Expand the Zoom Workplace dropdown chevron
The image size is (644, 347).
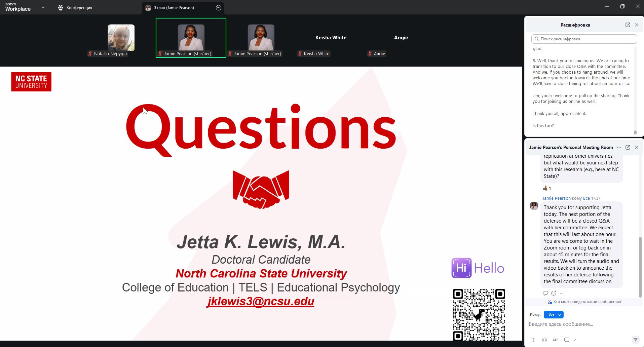click(x=43, y=7)
